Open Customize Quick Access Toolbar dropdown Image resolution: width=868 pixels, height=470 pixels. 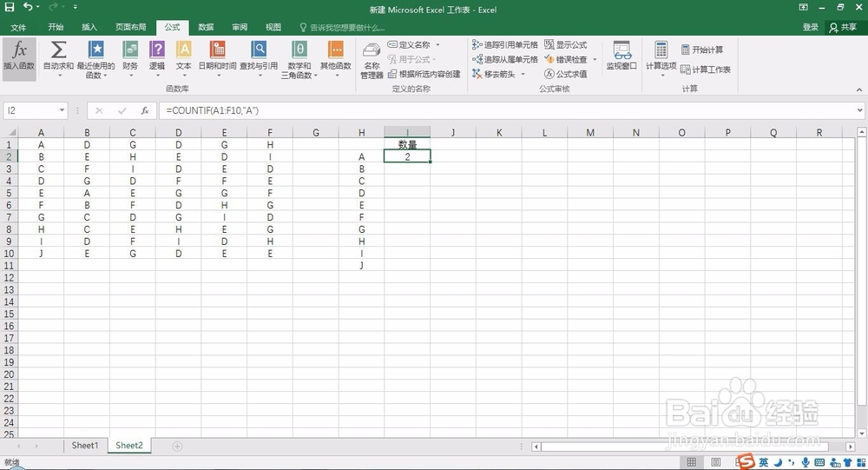75,7
